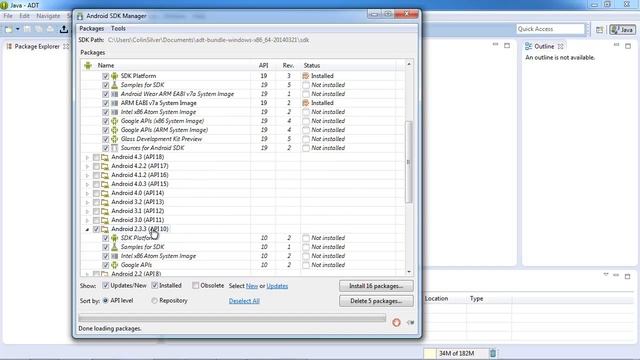Image resolution: width=640 pixels, height=360 pixels.
Task: Click the heap status 34M of 182M
Action: pos(456,353)
